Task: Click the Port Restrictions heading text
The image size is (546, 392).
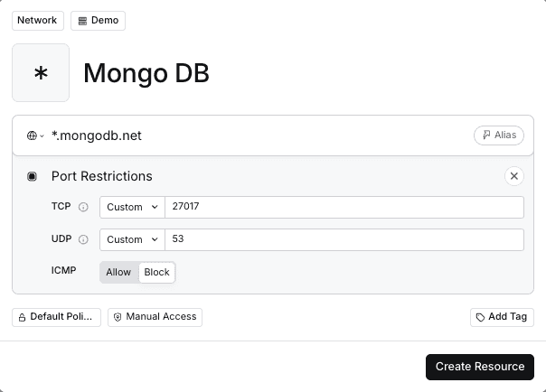Action: click(x=101, y=176)
